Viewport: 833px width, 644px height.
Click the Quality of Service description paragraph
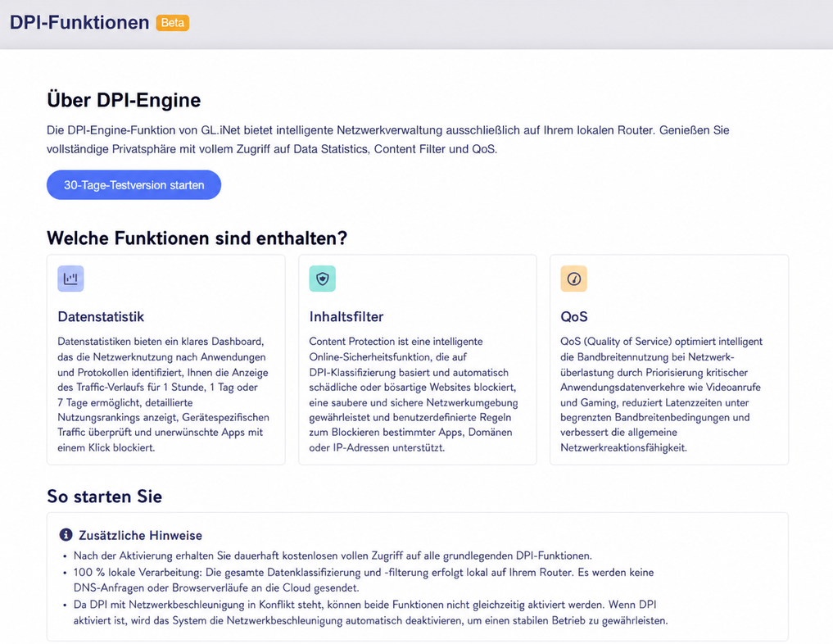tap(662, 394)
